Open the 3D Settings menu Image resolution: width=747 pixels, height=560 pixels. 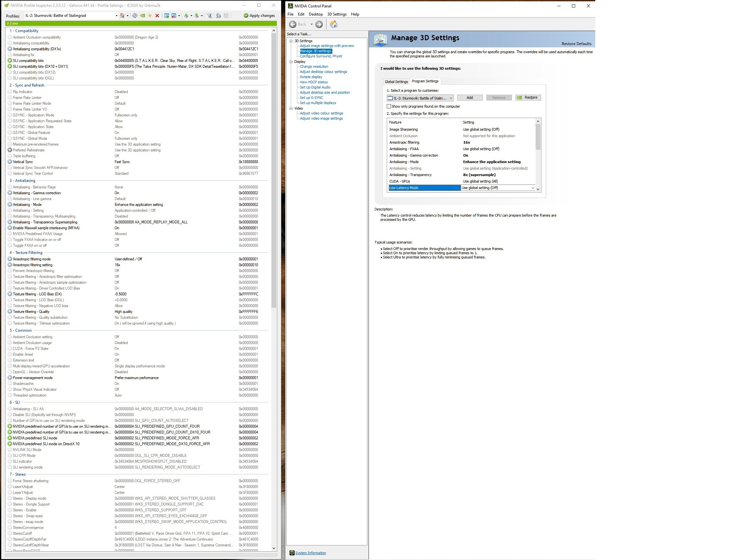337,14
